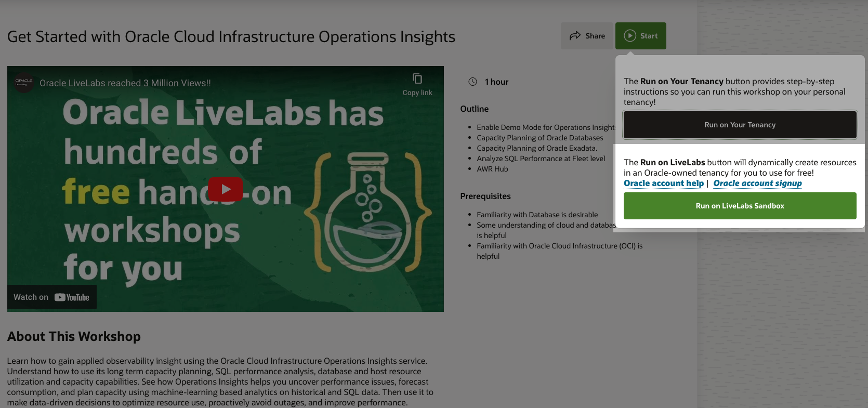Open video title "Oracle LiveLabs reached 3 Million Views"
The width and height of the screenshot is (868, 408).
[x=125, y=83]
